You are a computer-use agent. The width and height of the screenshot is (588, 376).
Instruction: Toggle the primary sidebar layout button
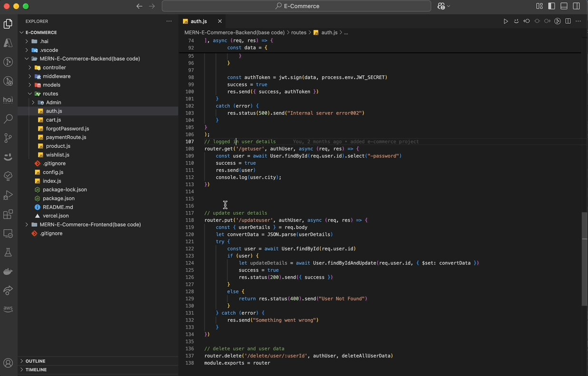pyautogui.click(x=552, y=6)
